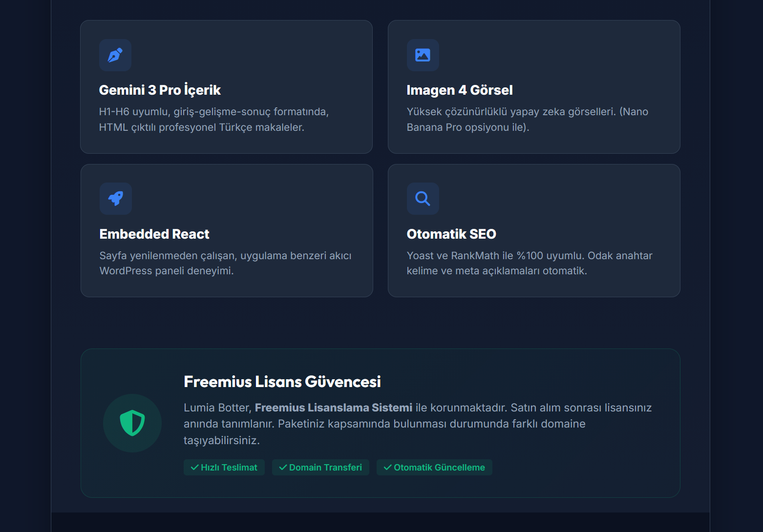Click the green shield icon
Image resolution: width=763 pixels, height=532 pixels.
pyautogui.click(x=132, y=423)
